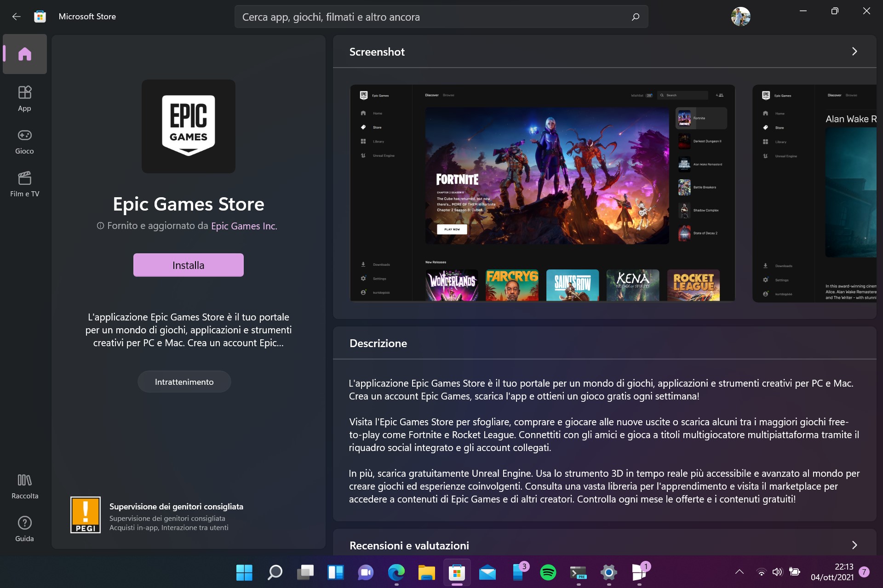
Task: Open the second Alan Wake screenshot
Action: click(814, 193)
